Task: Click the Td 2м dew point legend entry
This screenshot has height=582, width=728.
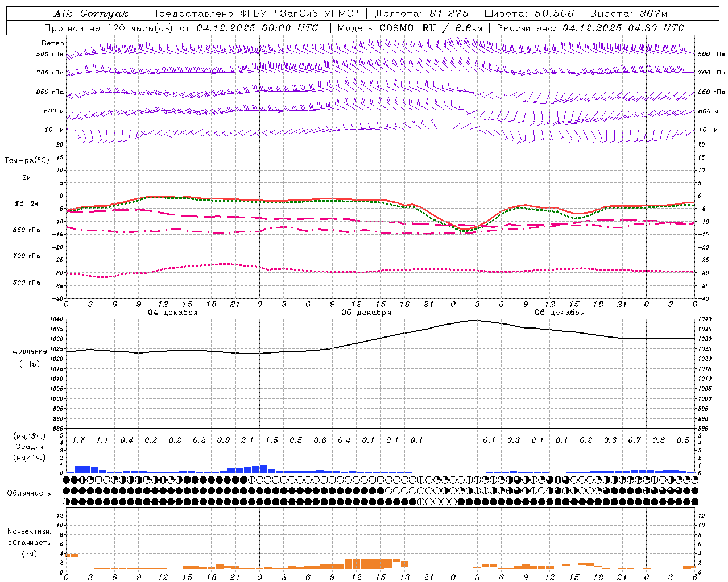Action: tap(27, 203)
